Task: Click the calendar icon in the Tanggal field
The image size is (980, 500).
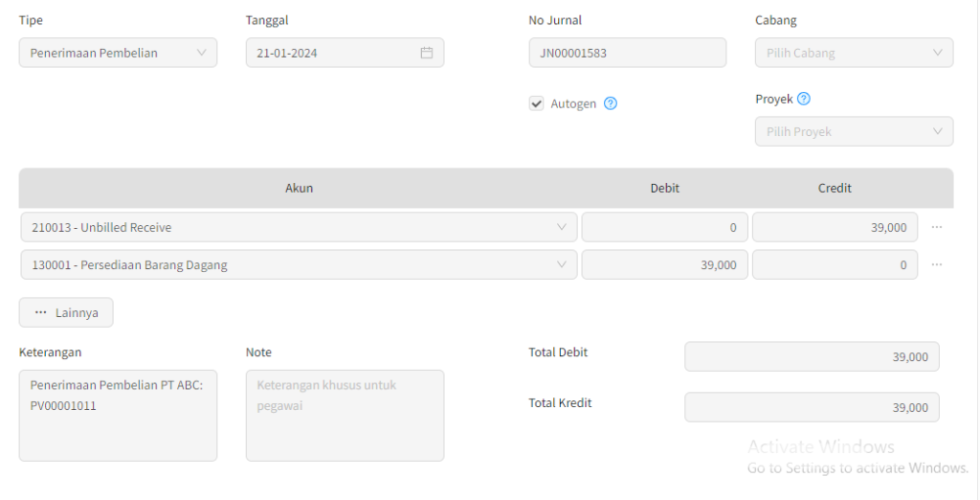Action: (x=427, y=53)
